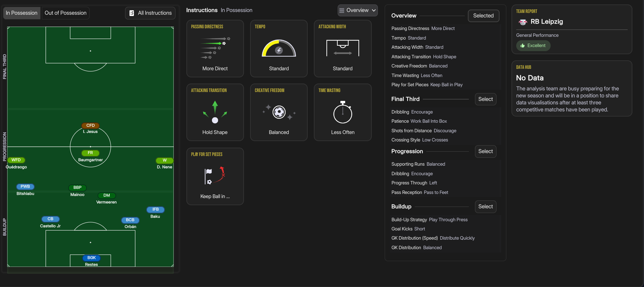Toggle Select for the Final Third section
The image size is (644, 287).
[x=486, y=99]
